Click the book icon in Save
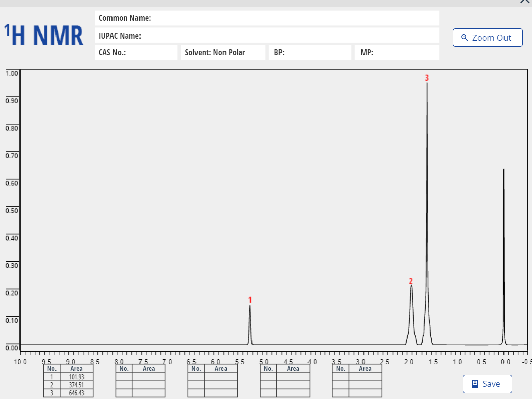The image size is (532, 399). coord(475,384)
